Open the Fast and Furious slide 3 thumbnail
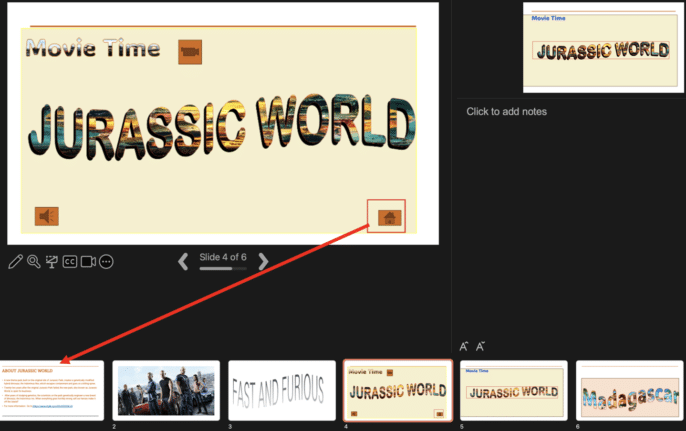 coord(281,390)
